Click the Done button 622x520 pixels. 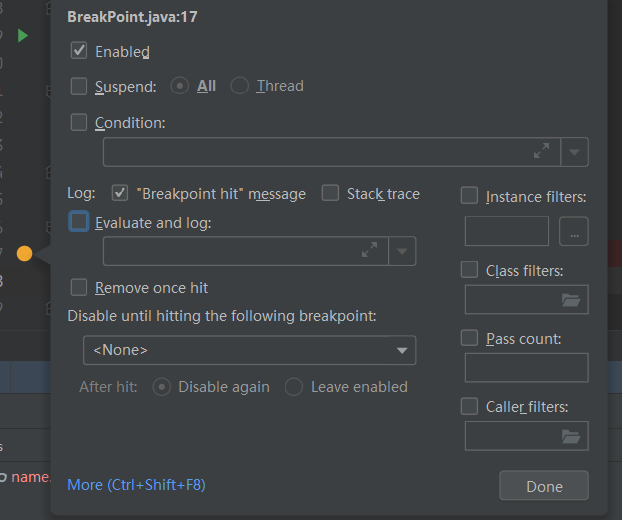[x=544, y=485]
